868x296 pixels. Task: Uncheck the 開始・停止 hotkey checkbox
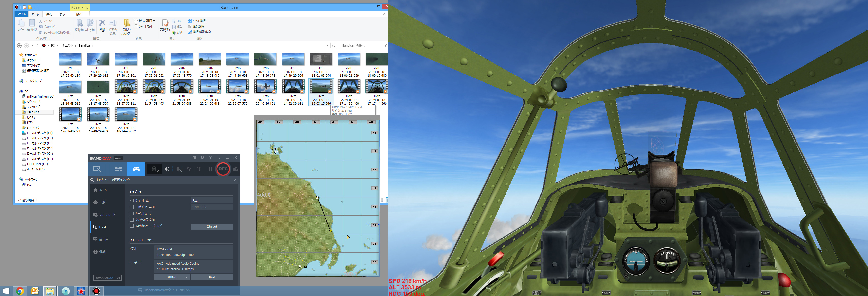tap(132, 200)
